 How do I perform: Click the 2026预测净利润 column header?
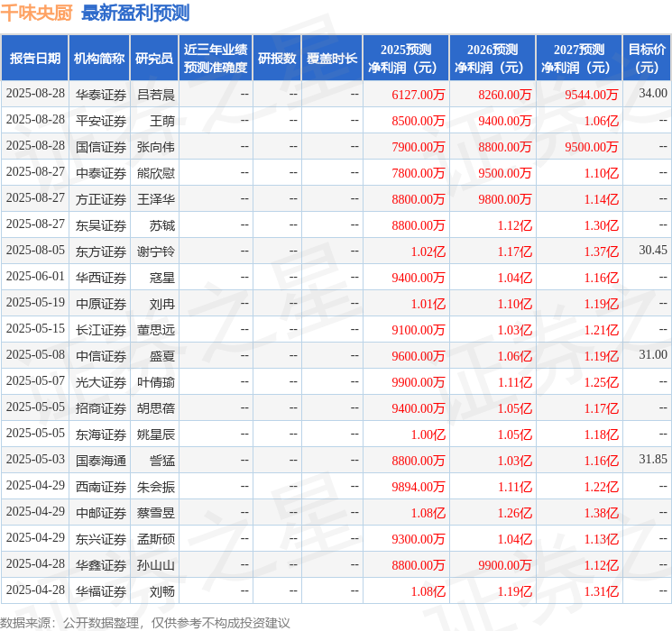492,59
